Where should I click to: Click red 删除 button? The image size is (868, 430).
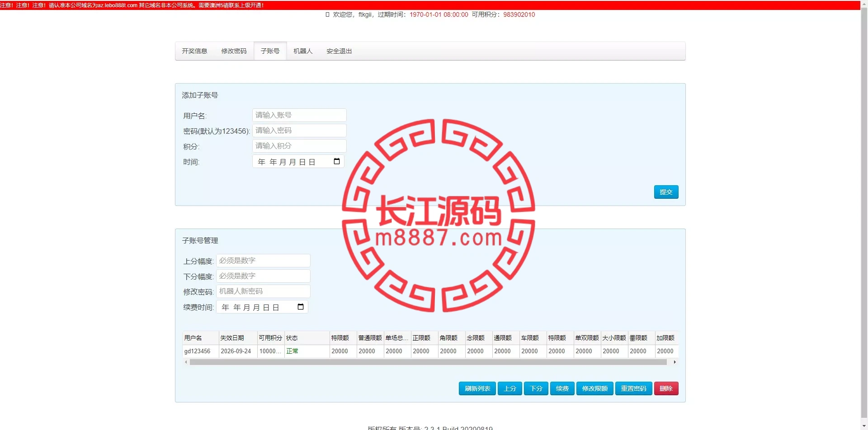[666, 388]
